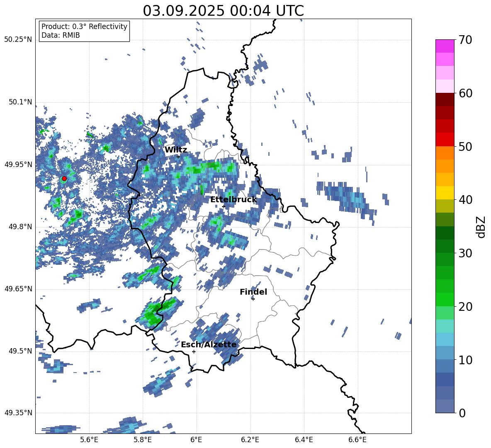Click the red radar location marker

click(x=64, y=179)
